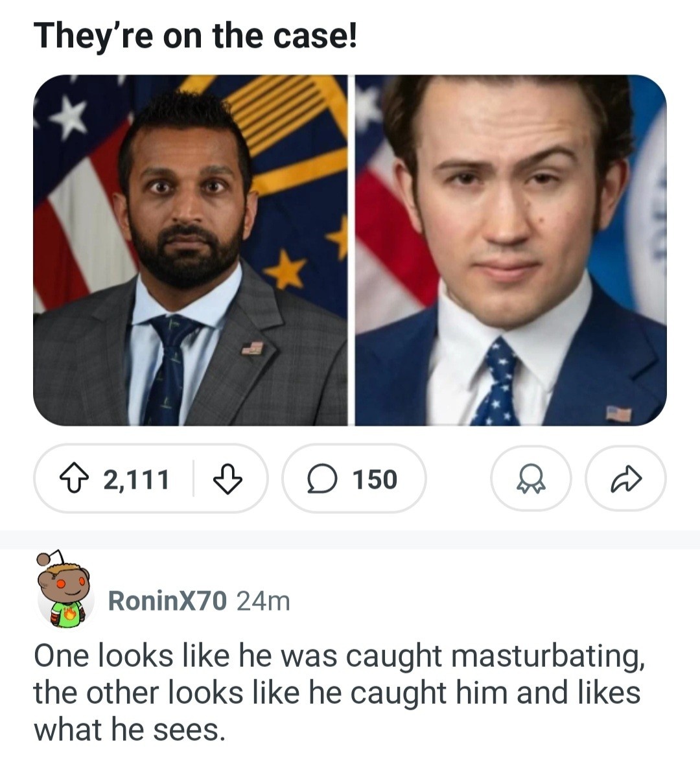This screenshot has width=700, height=766.
Task: Tap the comment's last line "what he sees."
Action: tap(130, 730)
